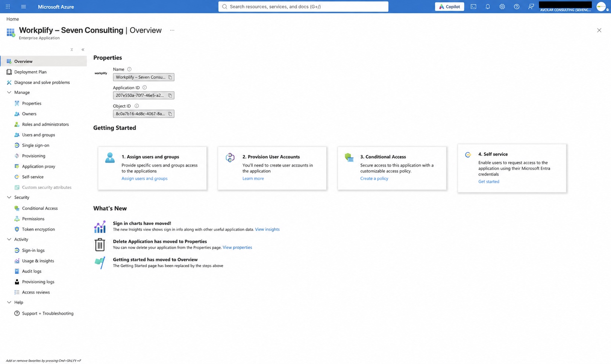The width and height of the screenshot is (611, 364).
Task: Show info tooltip for Name
Action: tap(129, 69)
